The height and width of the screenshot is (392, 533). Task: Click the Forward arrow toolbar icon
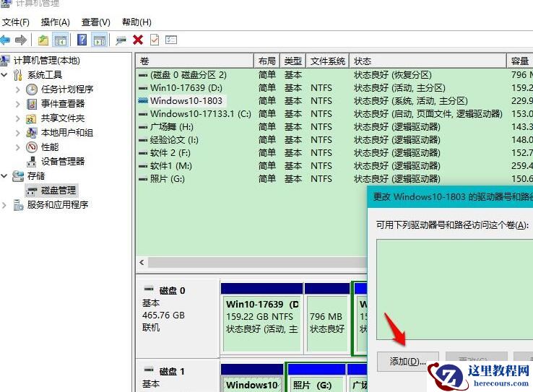pyautogui.click(x=21, y=40)
